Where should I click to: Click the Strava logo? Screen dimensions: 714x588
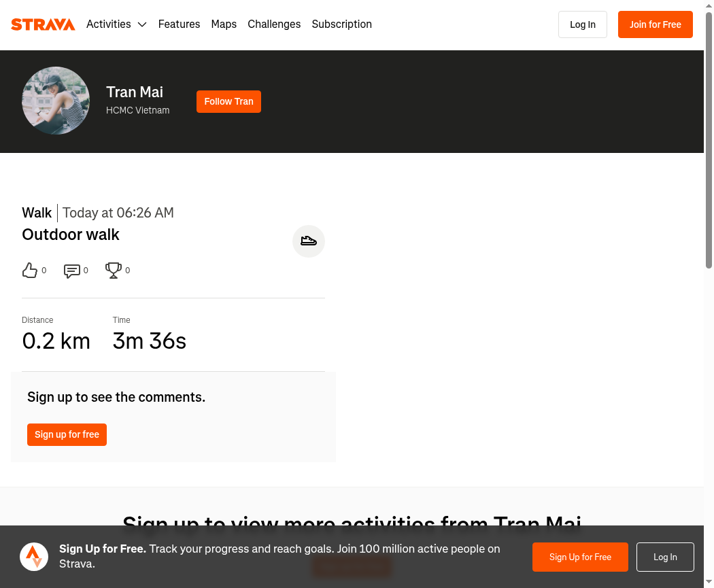43,24
